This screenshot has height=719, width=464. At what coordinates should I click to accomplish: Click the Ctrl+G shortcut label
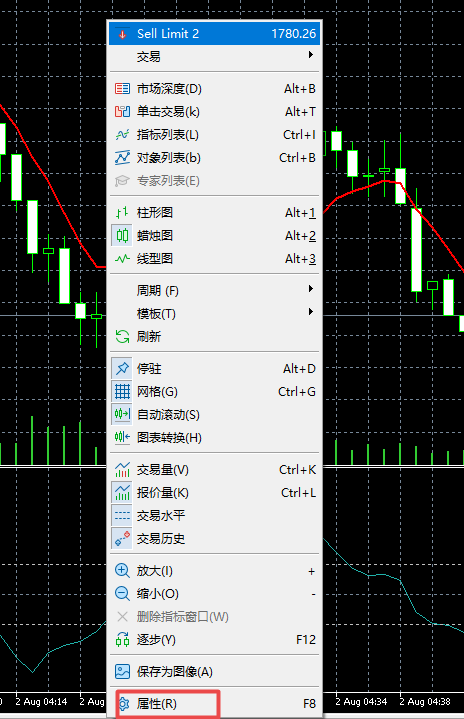tap(297, 392)
